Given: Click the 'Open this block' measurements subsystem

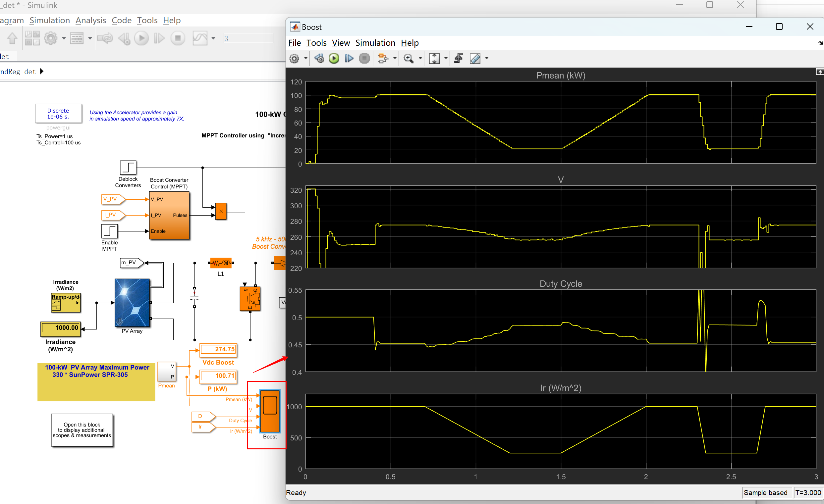Looking at the screenshot, I should (x=82, y=430).
